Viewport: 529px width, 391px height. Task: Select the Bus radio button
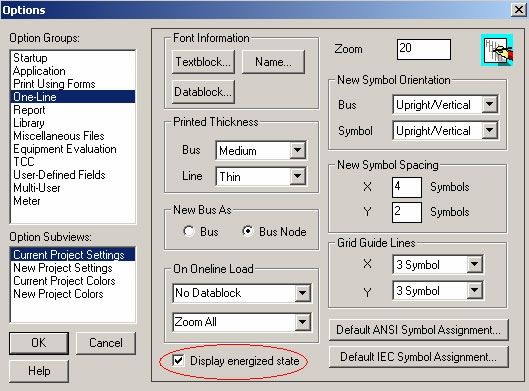point(189,231)
